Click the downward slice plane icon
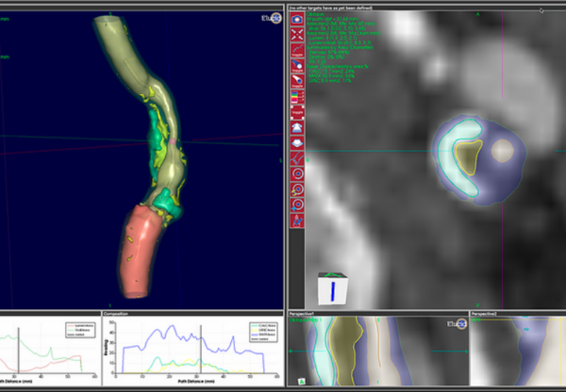Screen dimensions: 566x392 (297, 143)
